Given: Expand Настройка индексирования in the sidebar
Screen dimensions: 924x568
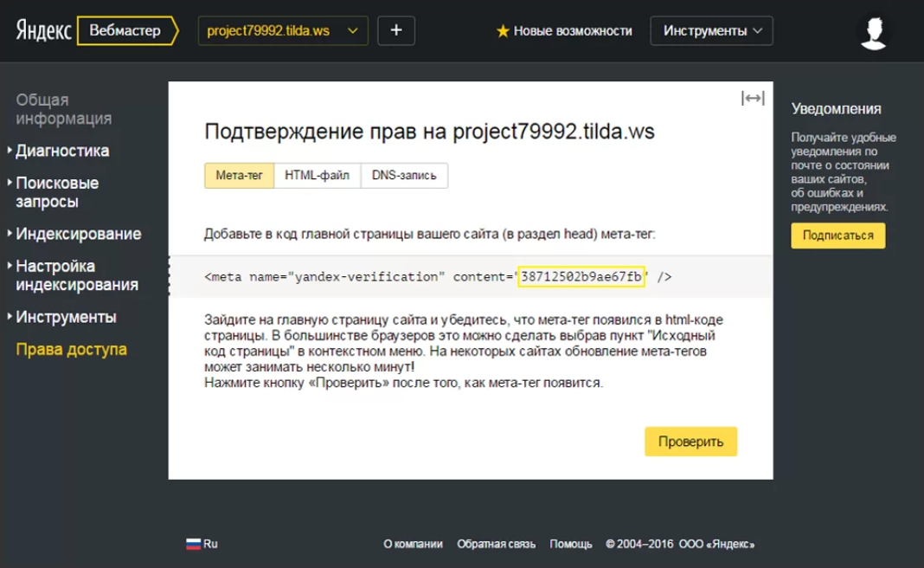Looking at the screenshot, I should (x=77, y=275).
